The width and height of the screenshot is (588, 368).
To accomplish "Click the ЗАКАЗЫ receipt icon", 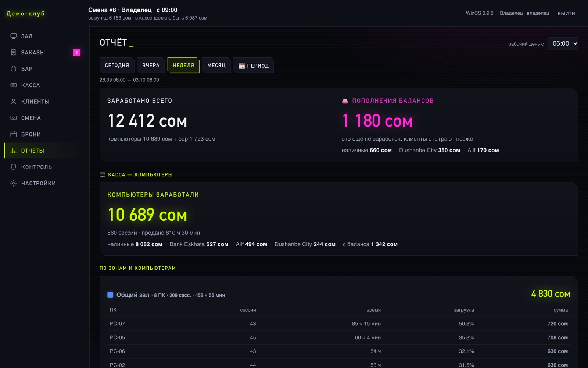I will (14, 52).
